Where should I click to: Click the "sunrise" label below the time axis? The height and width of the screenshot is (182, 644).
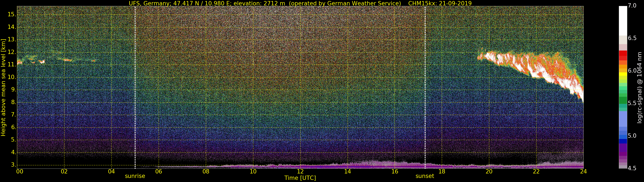135,176
